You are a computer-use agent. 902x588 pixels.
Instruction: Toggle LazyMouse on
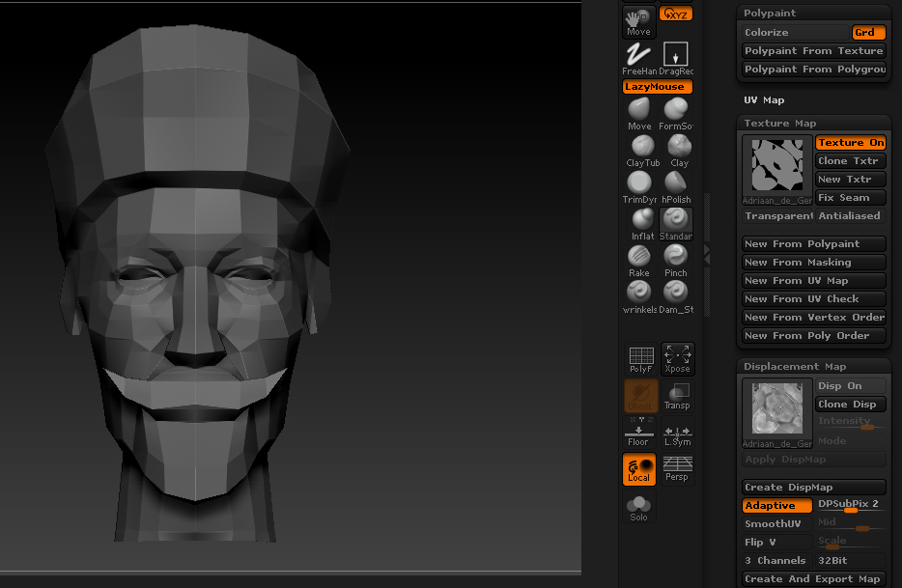click(x=657, y=86)
